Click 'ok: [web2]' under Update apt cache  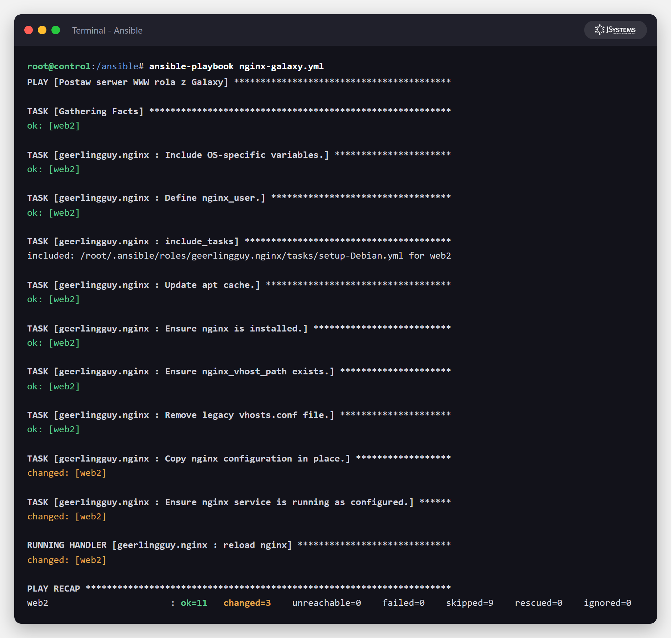(x=53, y=299)
